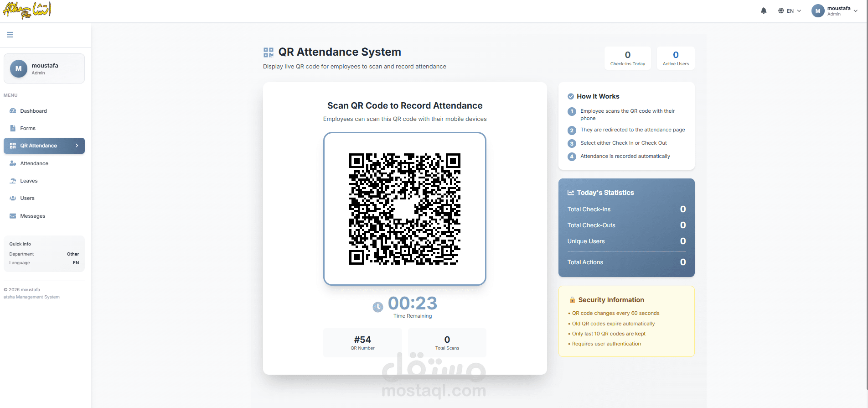Click the Total Scans box
The width and height of the screenshot is (868, 408).
click(x=447, y=343)
